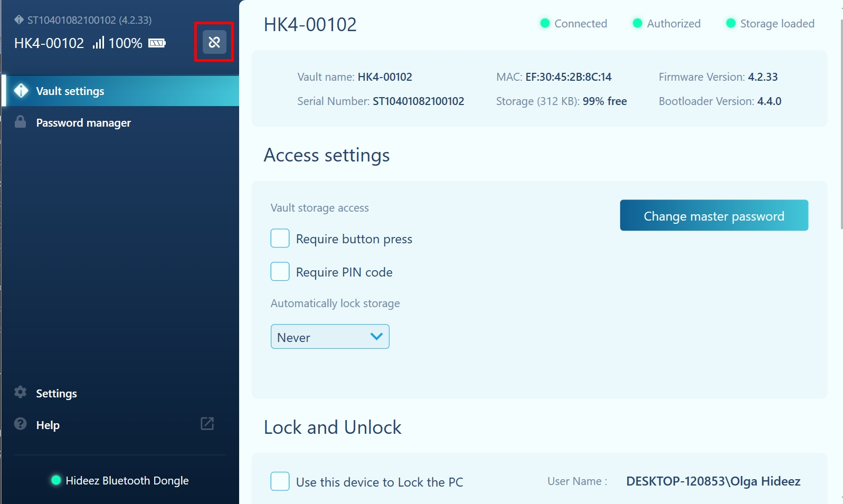Image resolution: width=843 pixels, height=504 pixels.
Task: Select the Vault settings menu label
Action: 70,91
